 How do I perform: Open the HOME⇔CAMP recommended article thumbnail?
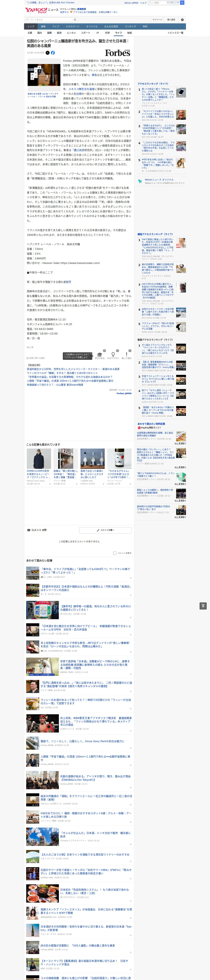39,459
